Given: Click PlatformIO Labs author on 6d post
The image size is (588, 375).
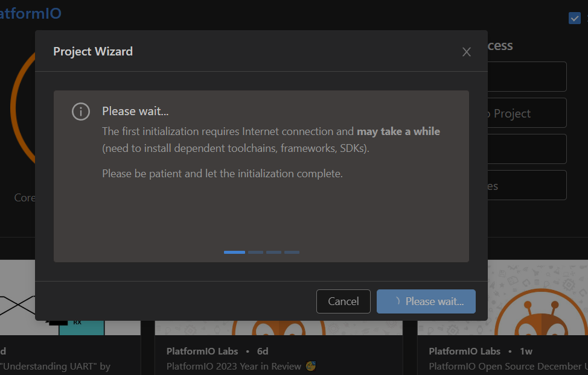Looking at the screenshot, I should (x=202, y=351).
